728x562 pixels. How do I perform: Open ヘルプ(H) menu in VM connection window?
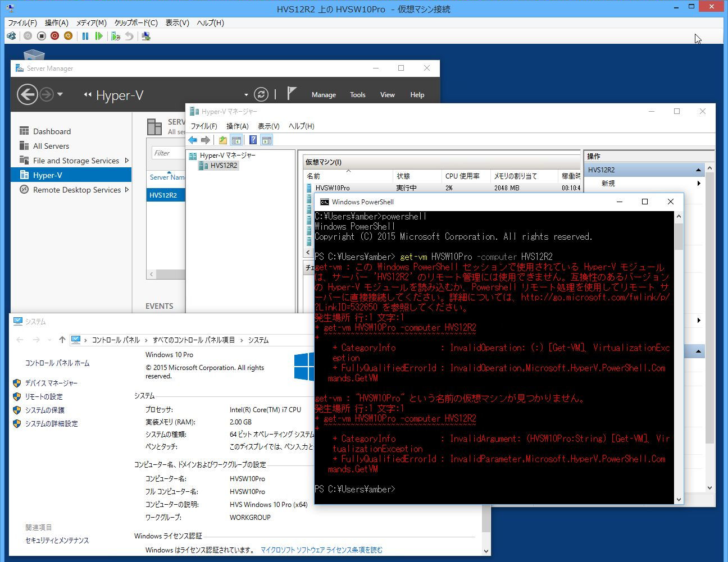point(210,23)
